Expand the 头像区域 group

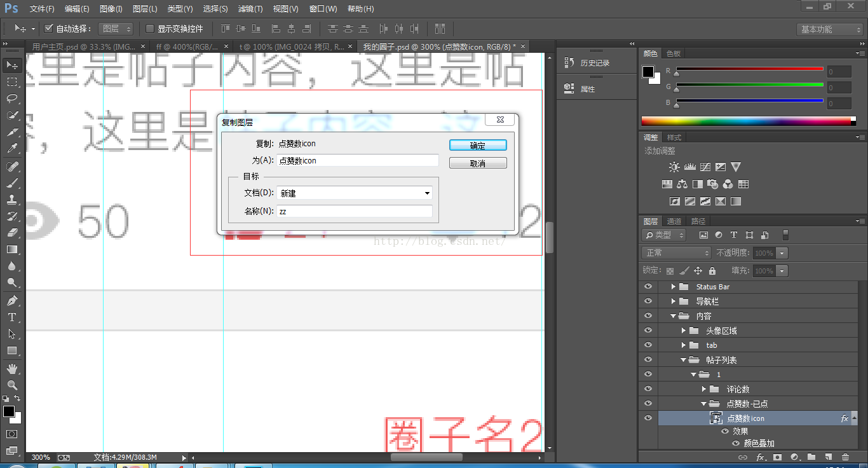point(683,331)
